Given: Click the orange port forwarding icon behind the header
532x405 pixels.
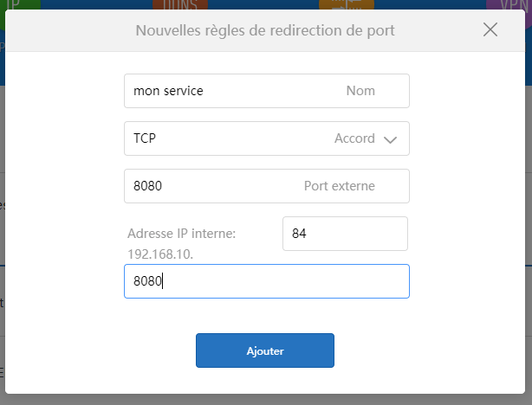Looking at the screenshot, I should tap(347, 4).
